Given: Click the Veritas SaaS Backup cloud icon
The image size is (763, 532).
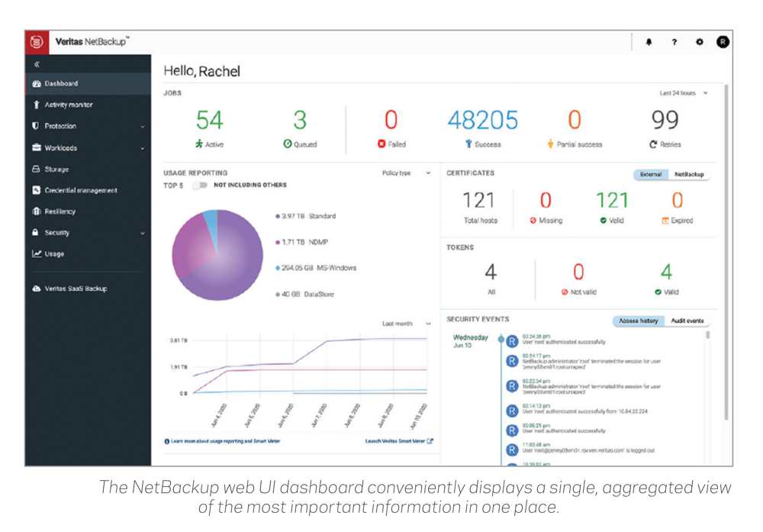Looking at the screenshot, I should coord(37,289).
